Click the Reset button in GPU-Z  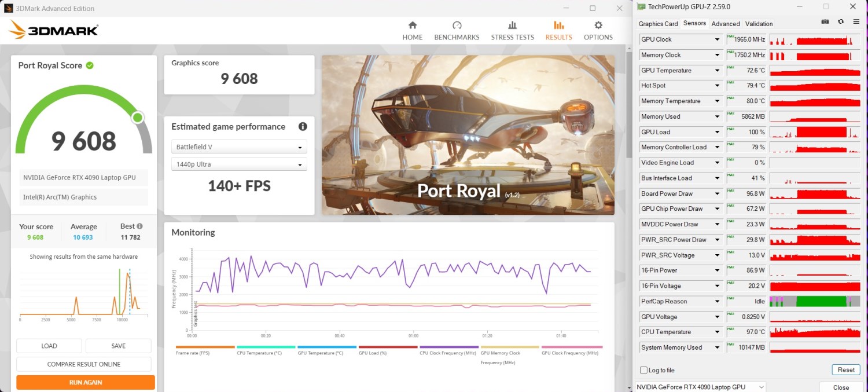[846, 370]
